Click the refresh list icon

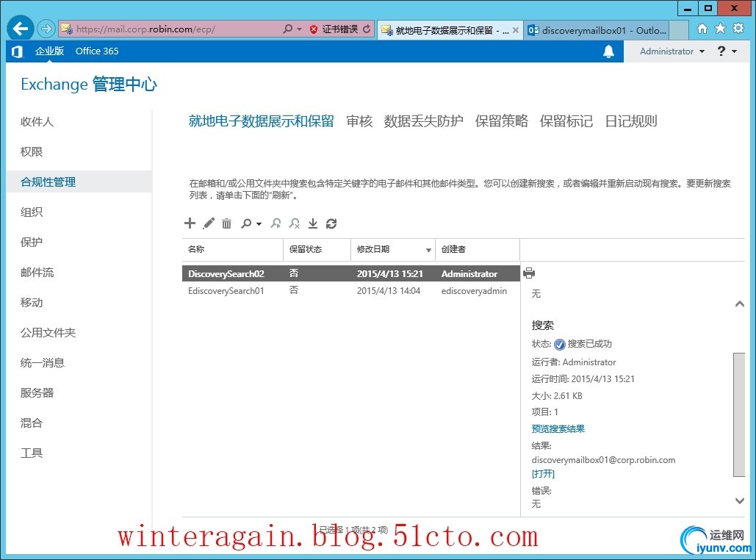[x=331, y=223]
